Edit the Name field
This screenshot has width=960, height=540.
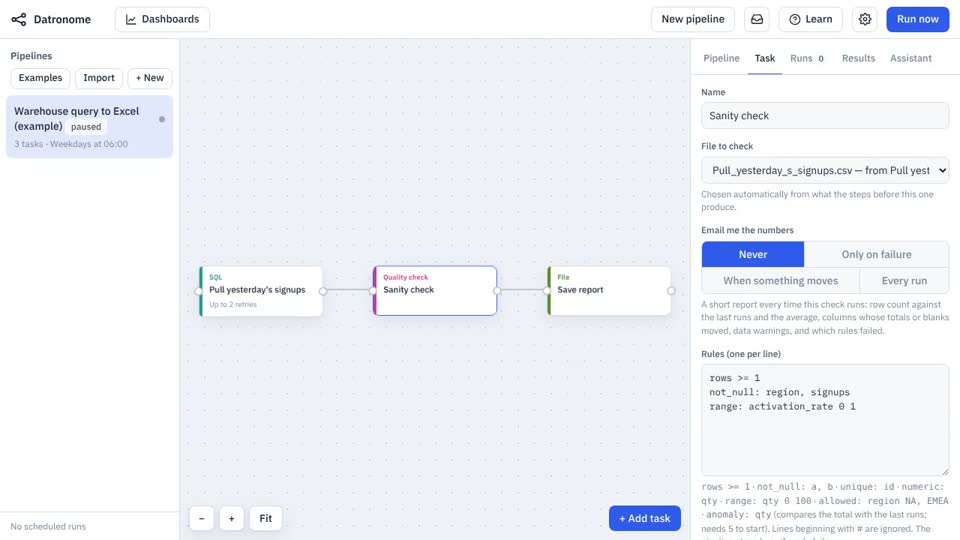[825, 116]
